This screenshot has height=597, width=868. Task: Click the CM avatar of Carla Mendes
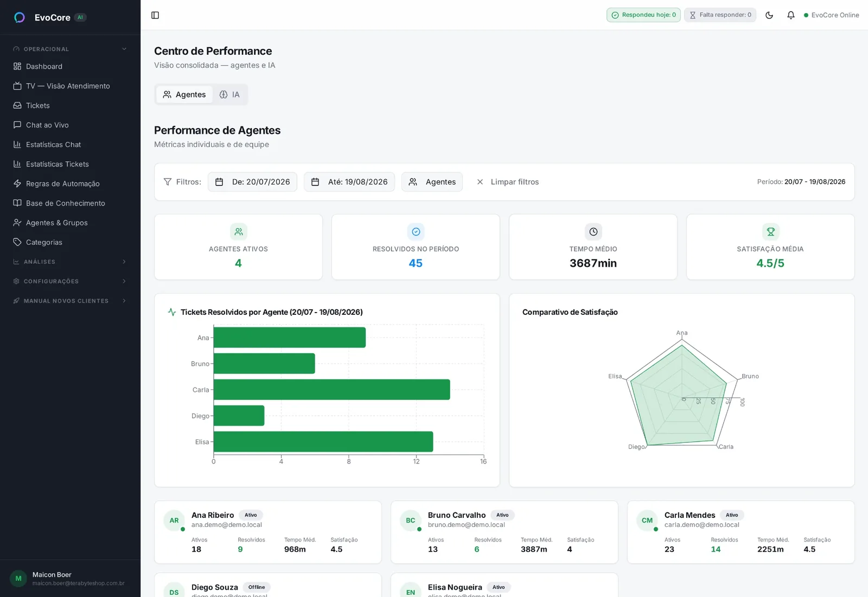pos(647,520)
